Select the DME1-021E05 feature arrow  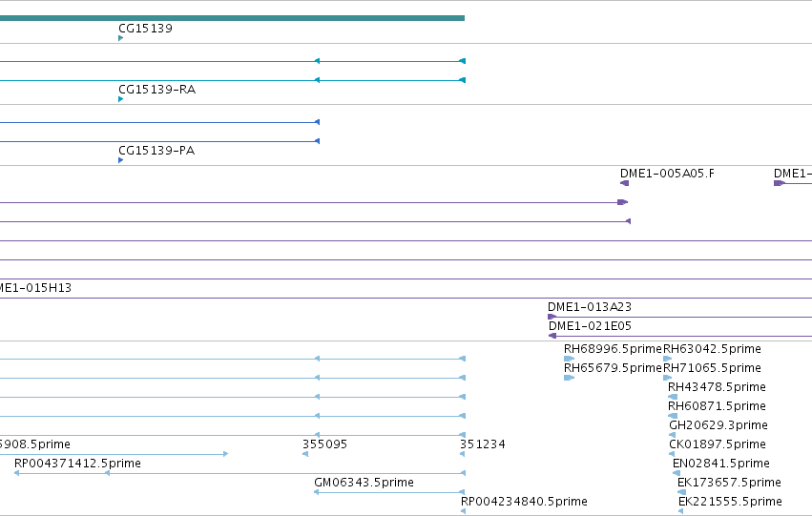[x=552, y=336]
